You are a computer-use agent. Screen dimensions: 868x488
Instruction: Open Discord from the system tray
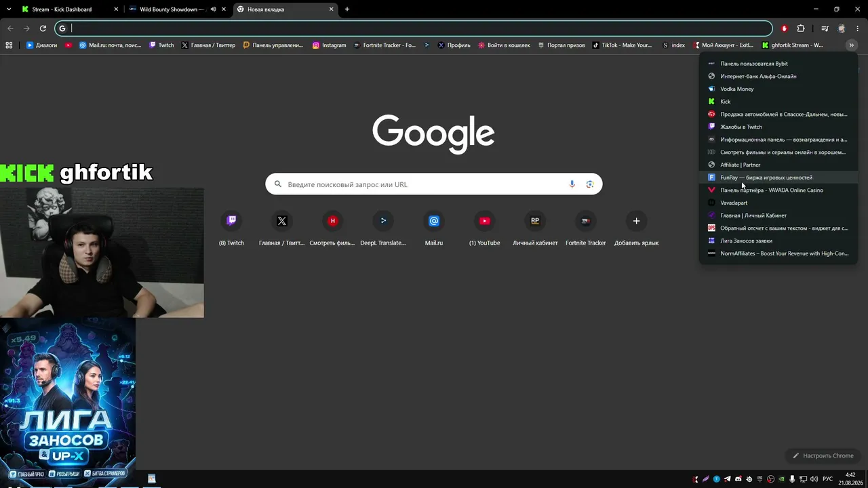click(738, 479)
